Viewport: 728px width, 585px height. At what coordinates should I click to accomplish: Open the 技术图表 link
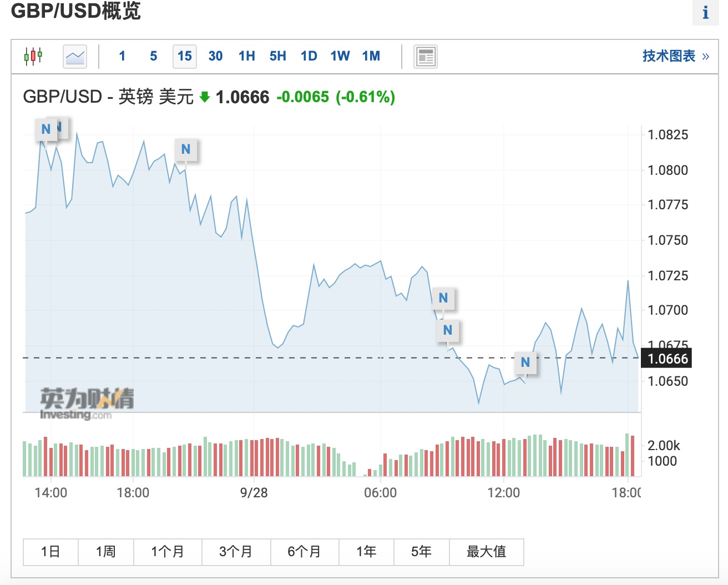(675, 56)
